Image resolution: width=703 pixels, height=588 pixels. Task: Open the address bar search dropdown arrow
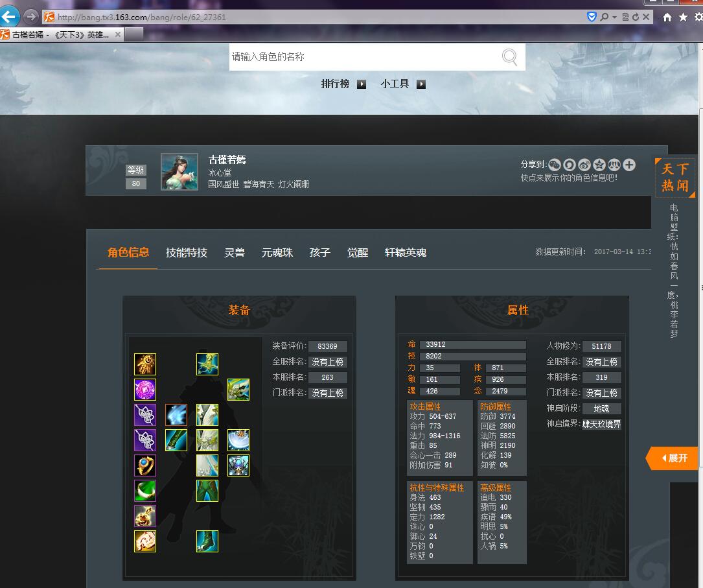[614, 17]
